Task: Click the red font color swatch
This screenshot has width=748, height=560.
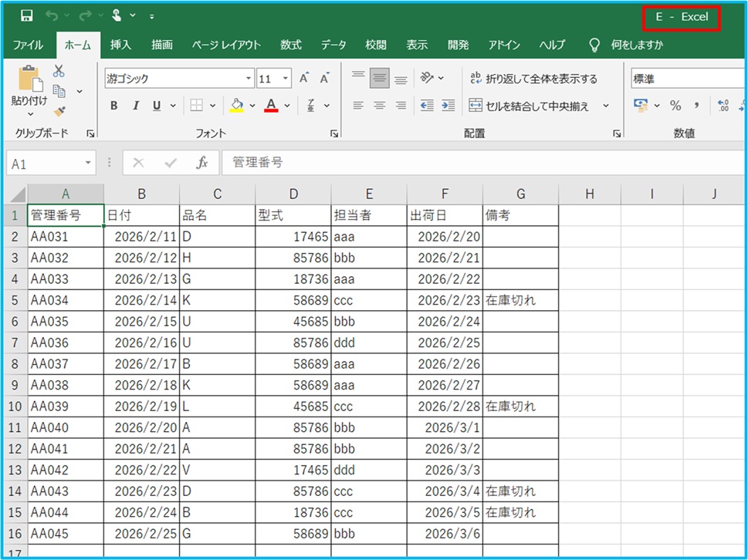Action: [x=271, y=106]
